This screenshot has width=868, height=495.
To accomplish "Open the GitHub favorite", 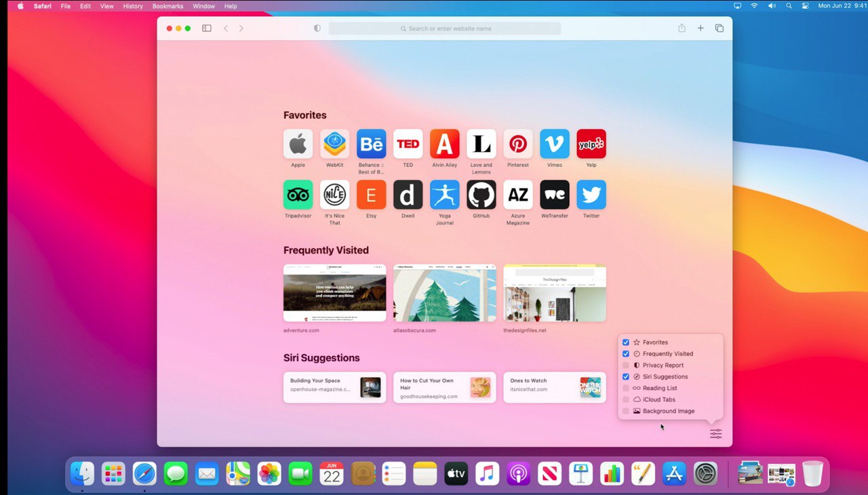I will click(x=481, y=195).
